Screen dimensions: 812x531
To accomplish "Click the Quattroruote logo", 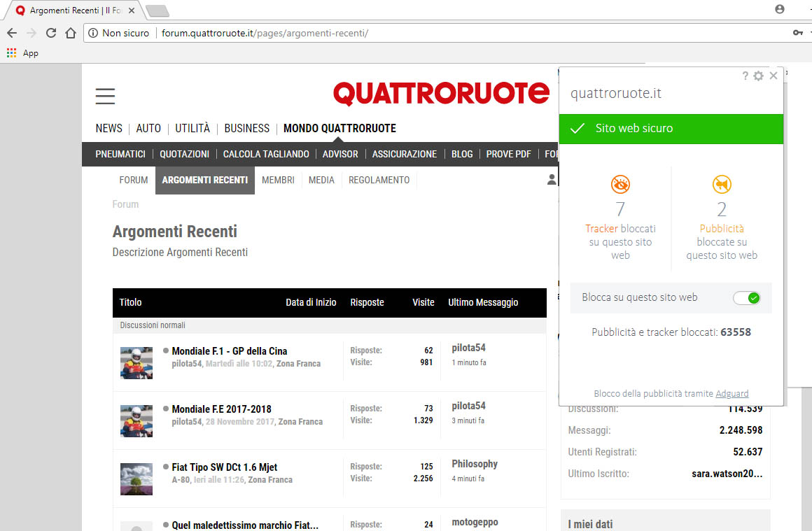I will [441, 93].
